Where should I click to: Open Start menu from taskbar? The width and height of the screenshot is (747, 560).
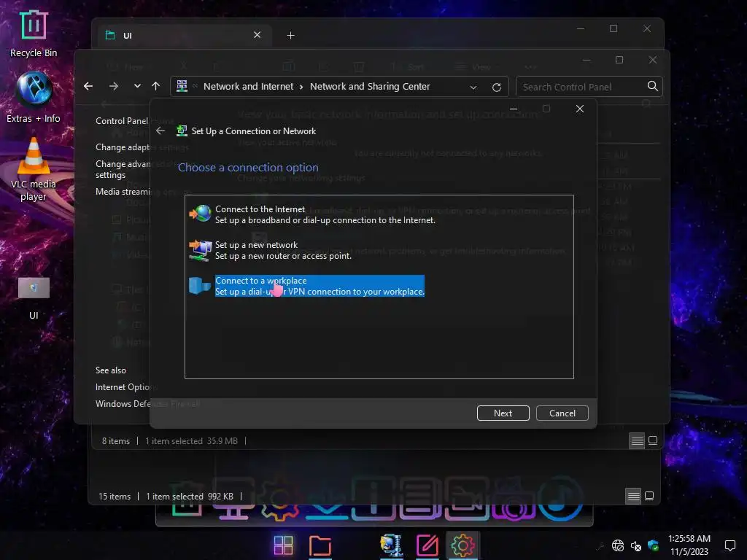point(284,545)
